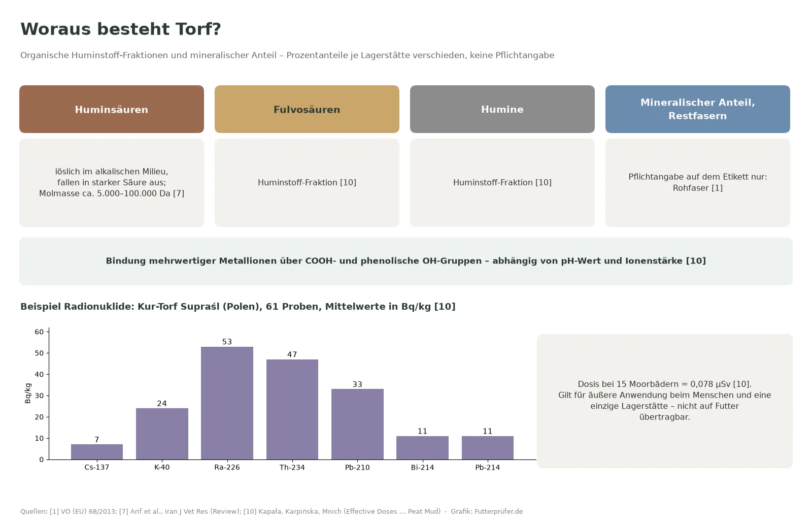Screen dimensions: 812x528
Task: Click the Bq/kg axis label
Action: [28, 393]
